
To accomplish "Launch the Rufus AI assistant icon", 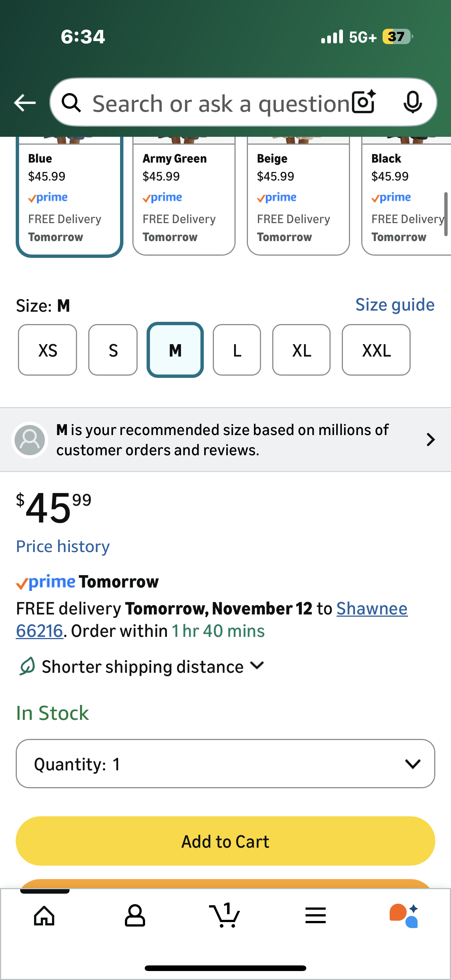I will coord(404,915).
